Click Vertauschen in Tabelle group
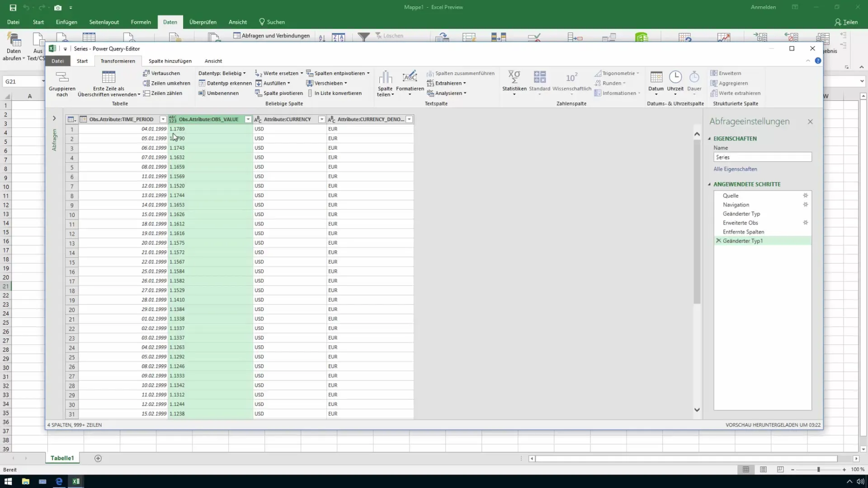 tap(161, 73)
